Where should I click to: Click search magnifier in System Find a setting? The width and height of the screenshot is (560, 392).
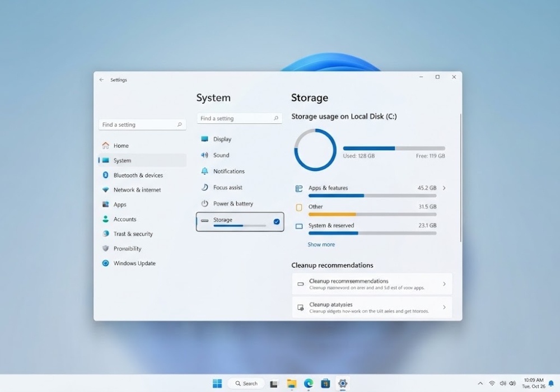coord(276,118)
